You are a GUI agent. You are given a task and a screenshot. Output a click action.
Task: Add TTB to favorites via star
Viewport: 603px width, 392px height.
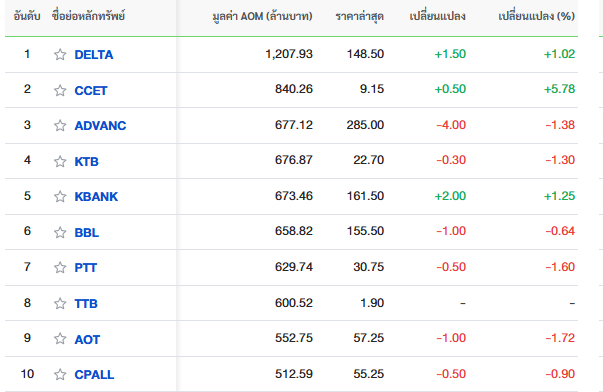click(x=60, y=304)
